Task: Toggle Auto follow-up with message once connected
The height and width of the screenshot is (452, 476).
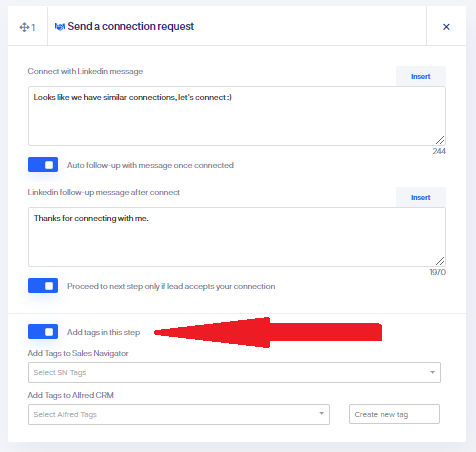Action: pos(43,165)
